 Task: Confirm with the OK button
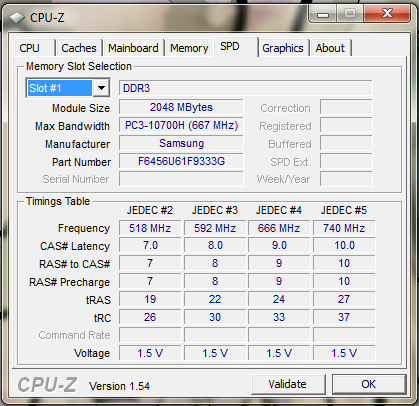coord(369,384)
